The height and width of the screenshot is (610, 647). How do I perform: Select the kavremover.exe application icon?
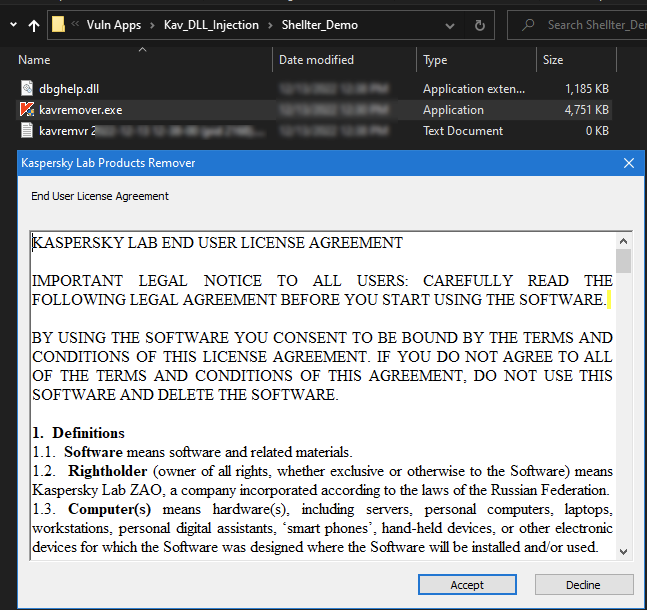27,110
